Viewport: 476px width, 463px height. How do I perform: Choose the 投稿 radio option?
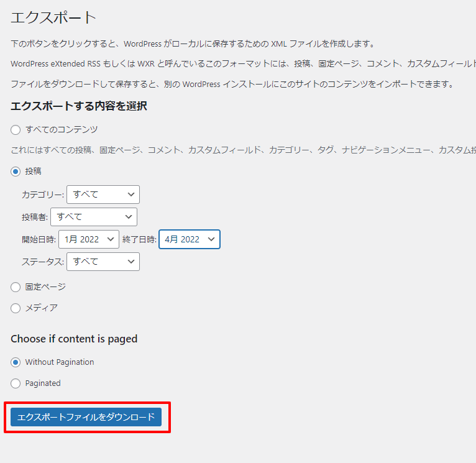pyautogui.click(x=16, y=171)
